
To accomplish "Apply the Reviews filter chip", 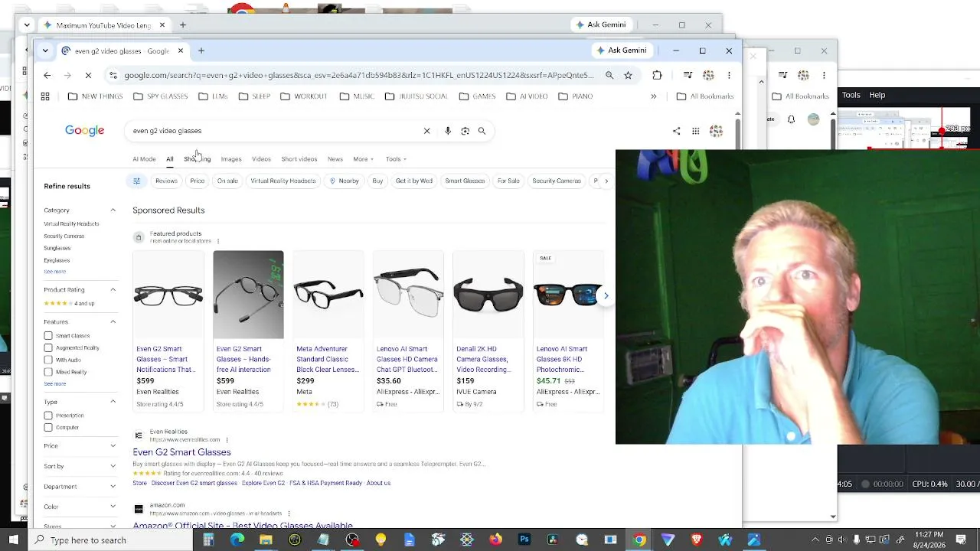I will pos(166,181).
